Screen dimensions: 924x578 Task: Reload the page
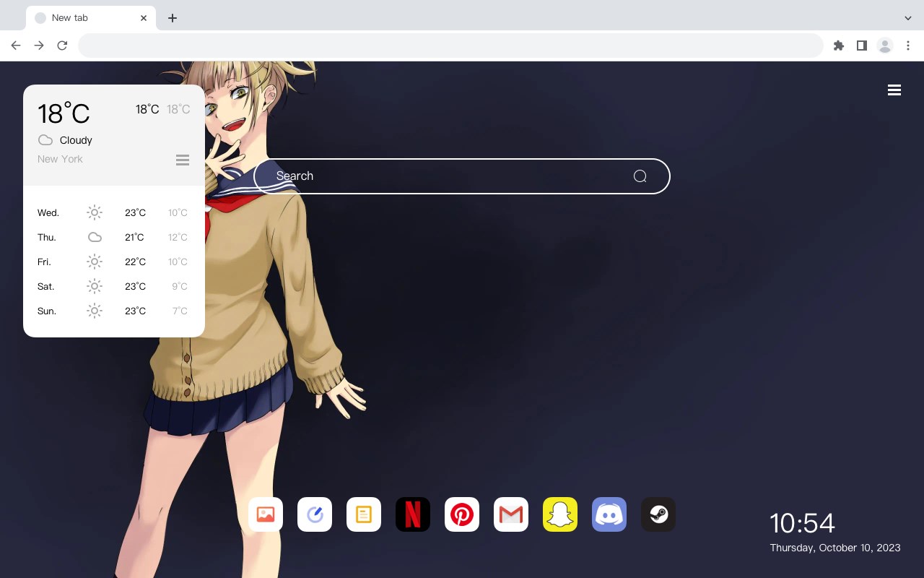click(62, 46)
